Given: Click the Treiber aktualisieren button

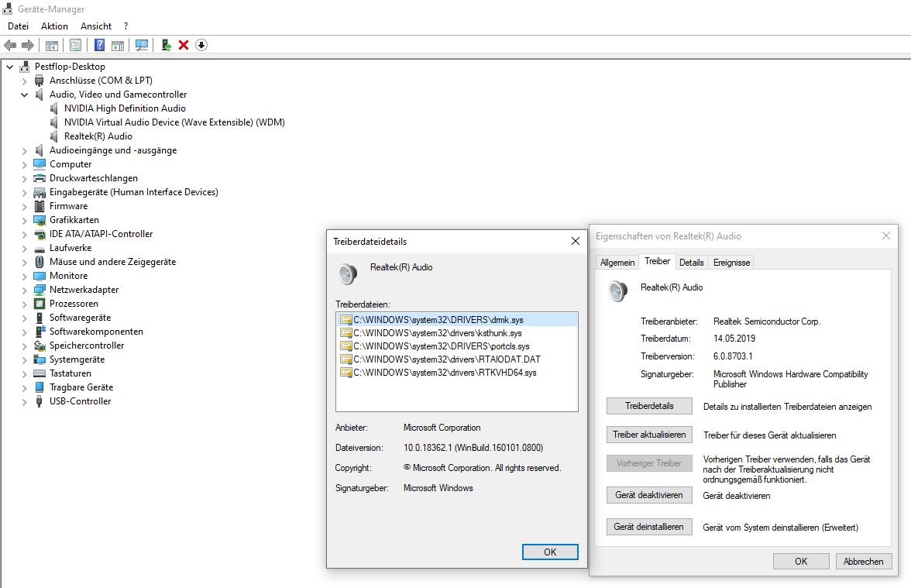Looking at the screenshot, I should 649,435.
